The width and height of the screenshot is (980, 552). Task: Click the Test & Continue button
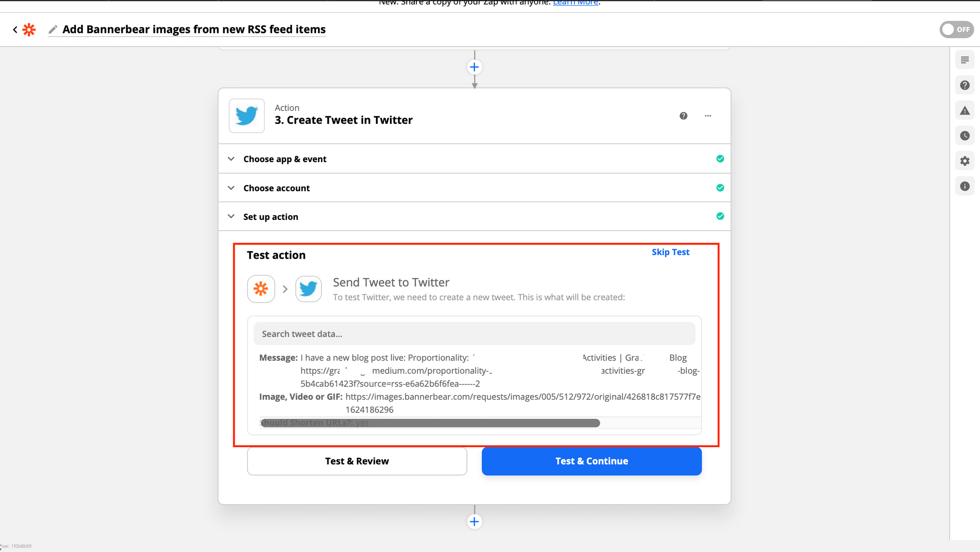coord(592,461)
